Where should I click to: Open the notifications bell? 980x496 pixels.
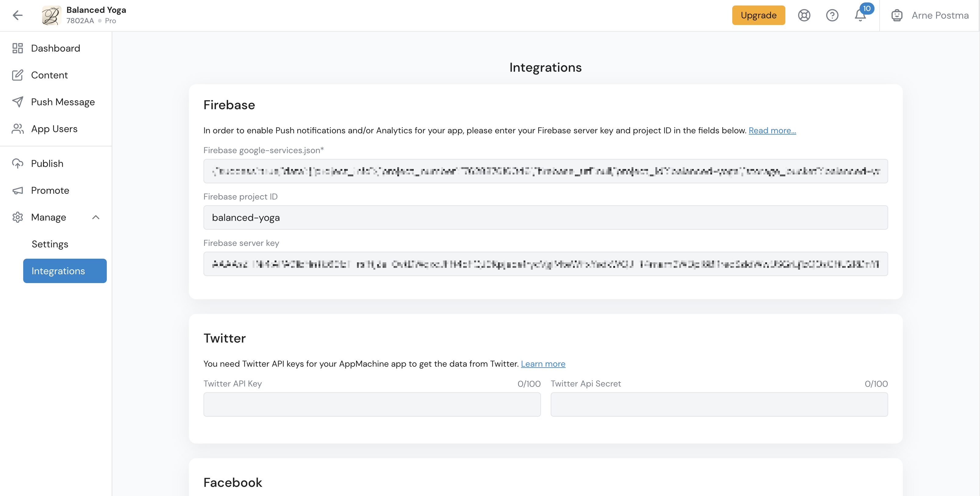click(860, 15)
